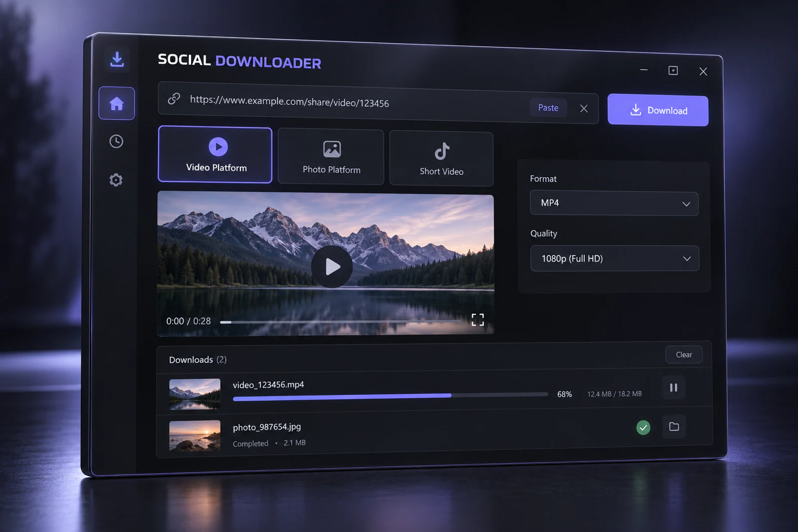Open the Home tab in sidebar

coord(117,103)
